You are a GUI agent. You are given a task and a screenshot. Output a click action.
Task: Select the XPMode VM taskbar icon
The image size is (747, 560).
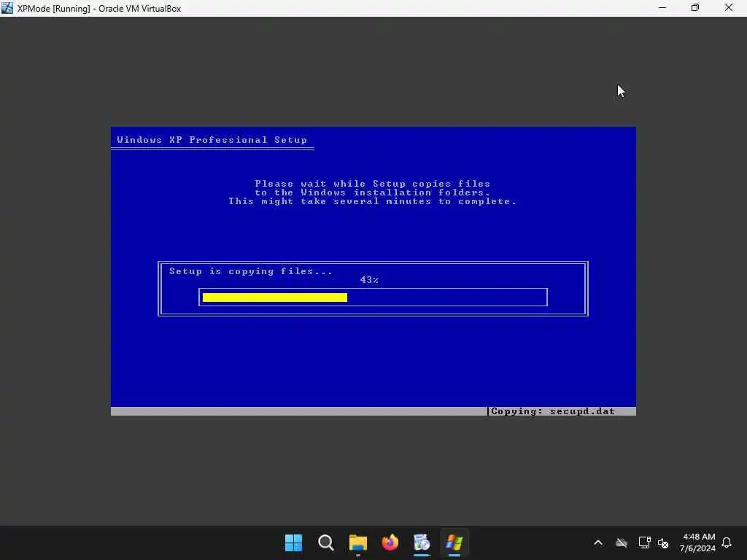pos(454,542)
